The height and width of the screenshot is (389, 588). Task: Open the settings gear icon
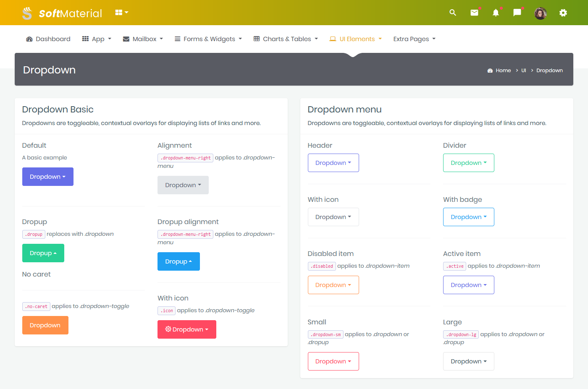point(563,13)
